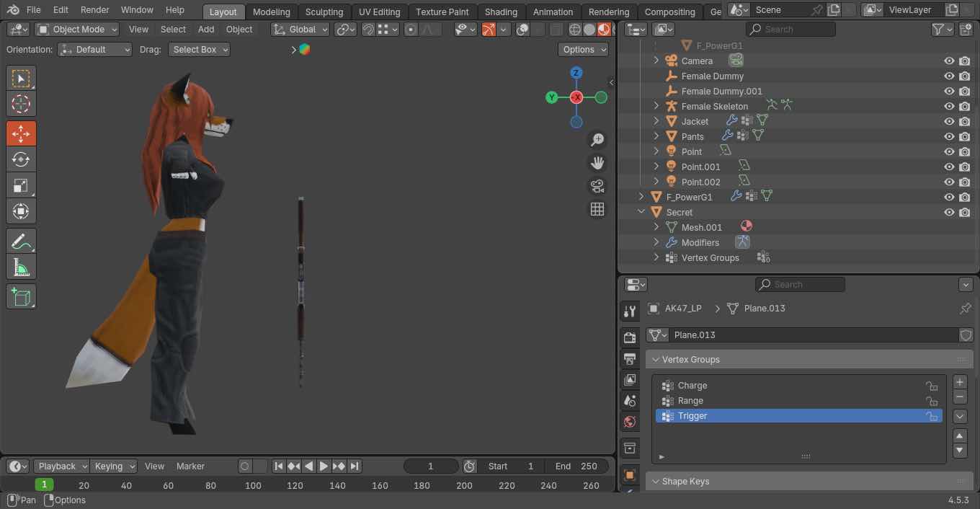Click the End frame field

pyautogui.click(x=576, y=466)
